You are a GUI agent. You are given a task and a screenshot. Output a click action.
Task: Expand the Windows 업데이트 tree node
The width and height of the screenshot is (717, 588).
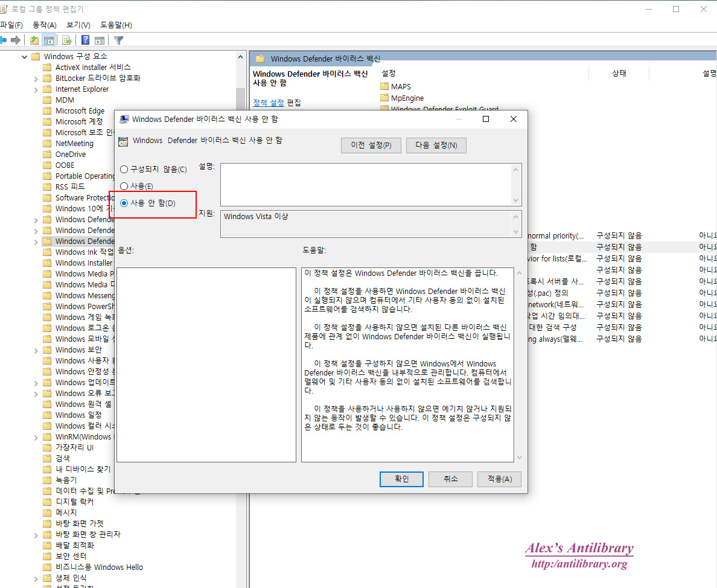click(36, 383)
